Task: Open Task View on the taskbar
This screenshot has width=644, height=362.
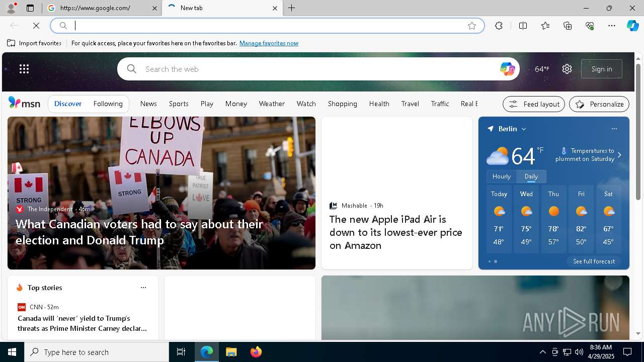Action: coord(181,352)
